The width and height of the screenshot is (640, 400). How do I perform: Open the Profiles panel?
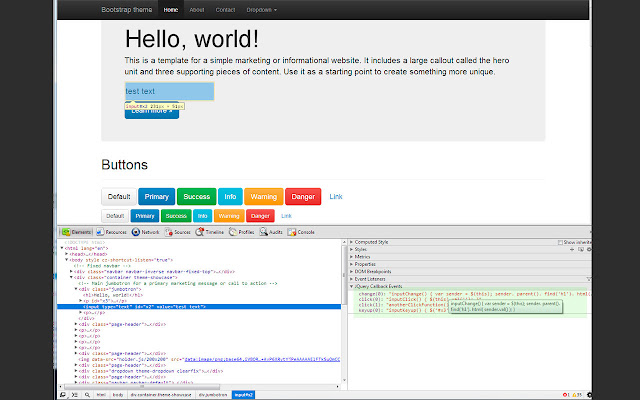coord(242,232)
